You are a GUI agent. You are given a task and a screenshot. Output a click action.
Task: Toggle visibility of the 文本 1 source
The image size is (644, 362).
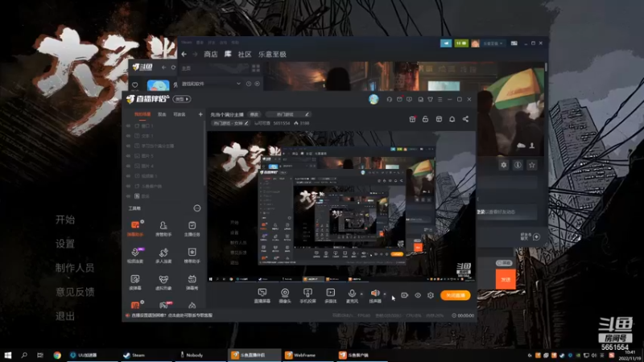click(x=129, y=136)
